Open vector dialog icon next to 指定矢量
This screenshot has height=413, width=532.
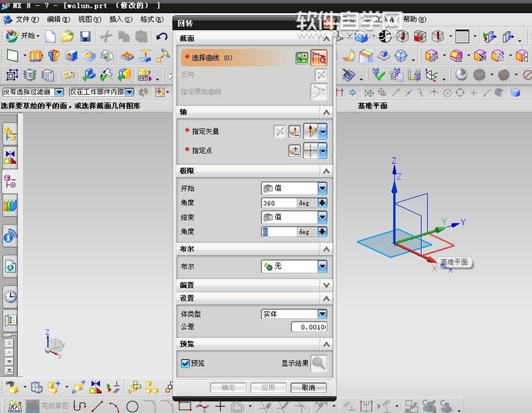(x=294, y=132)
